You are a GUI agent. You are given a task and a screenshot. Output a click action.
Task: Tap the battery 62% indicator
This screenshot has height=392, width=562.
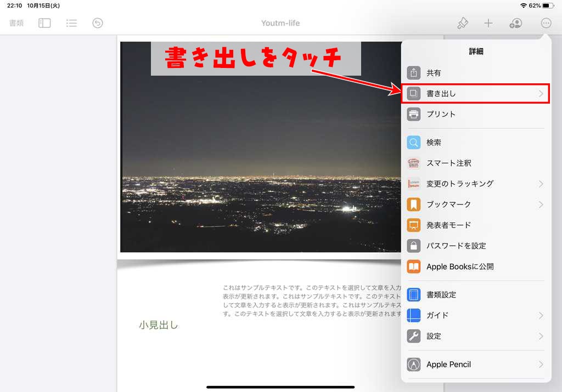point(541,5)
